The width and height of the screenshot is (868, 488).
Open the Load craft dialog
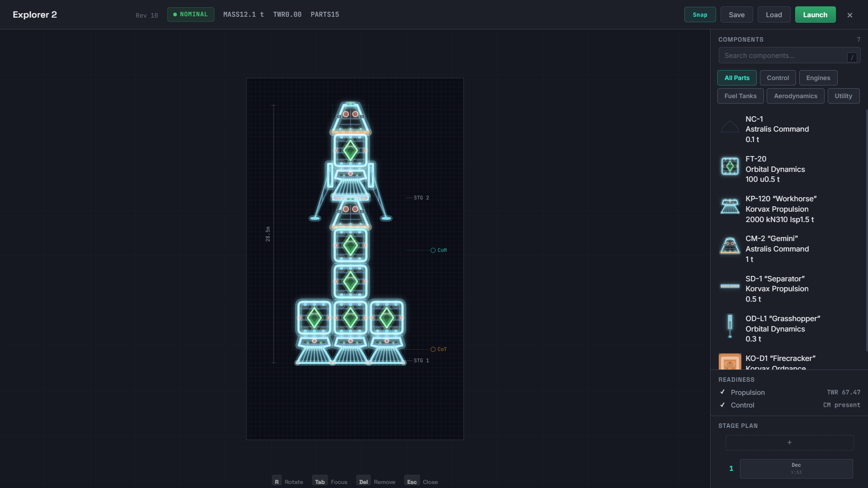point(773,14)
